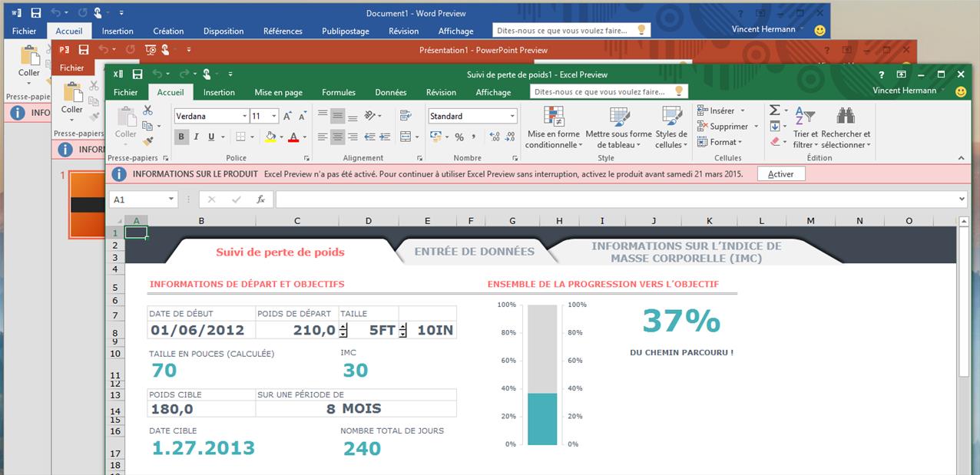Toggle Bold formatting in Excel
This screenshot has height=475, width=980.
tap(181, 137)
